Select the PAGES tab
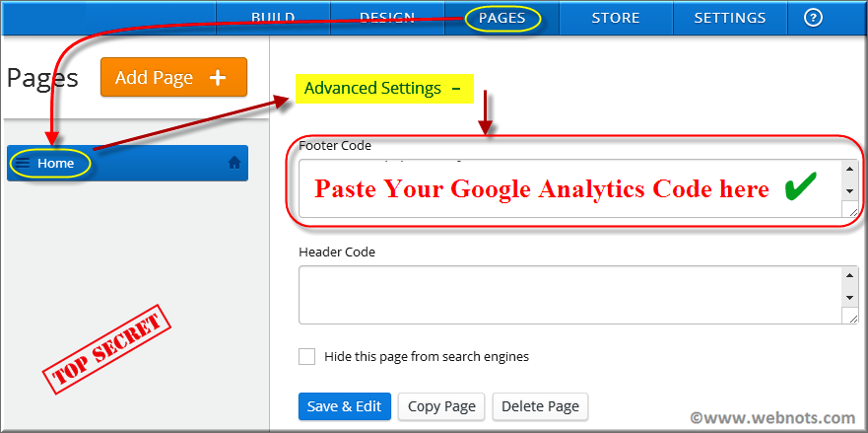 (501, 18)
